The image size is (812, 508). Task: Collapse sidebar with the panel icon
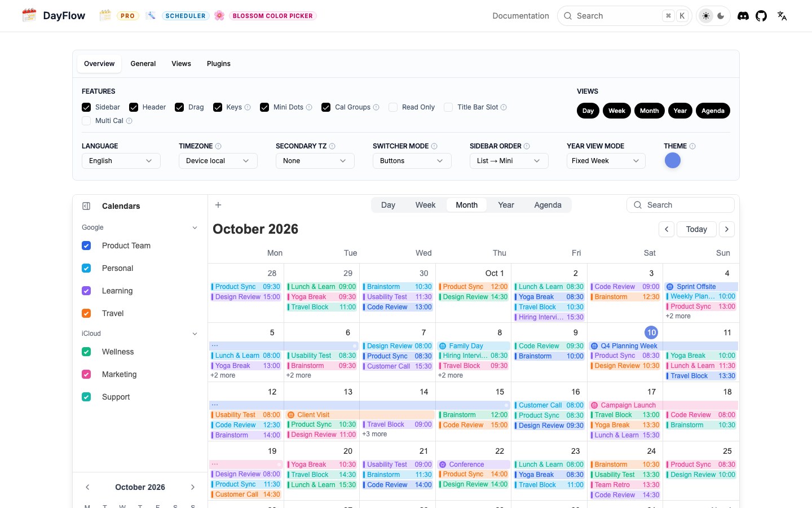pyautogui.click(x=86, y=206)
